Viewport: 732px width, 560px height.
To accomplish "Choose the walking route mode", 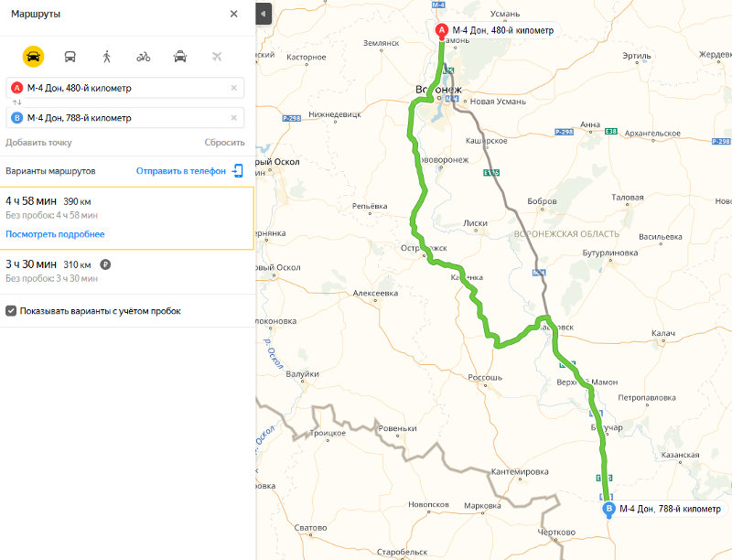I will pos(107,57).
